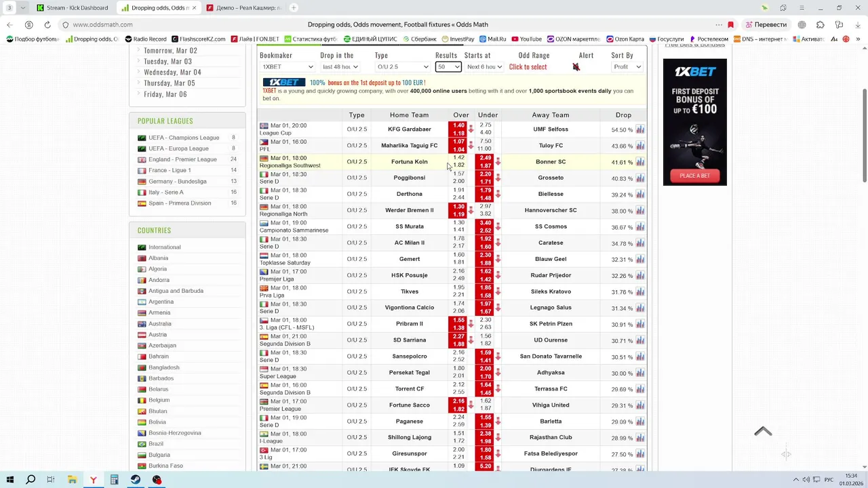The width and height of the screenshot is (868, 488).
Task: Switch to Демо – Реал Кашмир tab
Action: tap(244, 8)
